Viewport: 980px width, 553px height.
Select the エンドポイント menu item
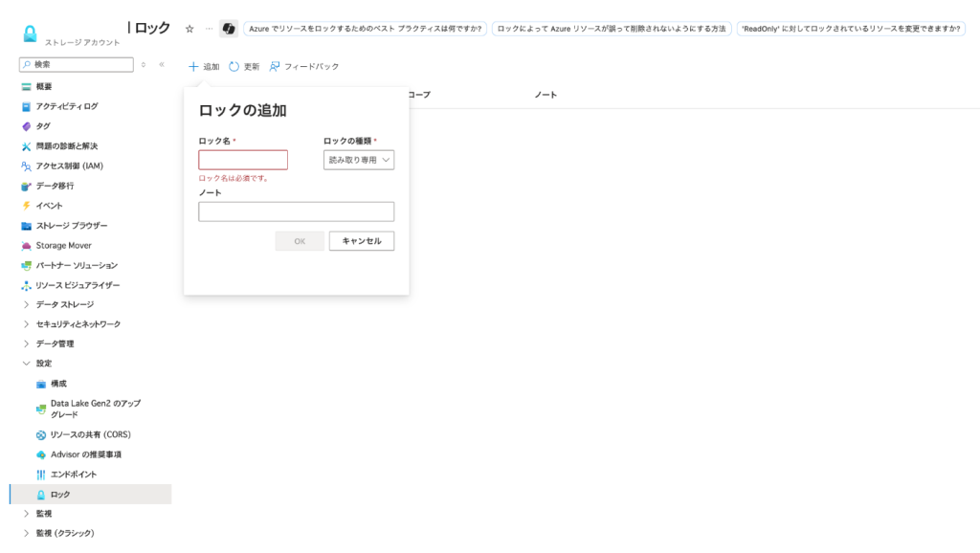click(x=73, y=475)
